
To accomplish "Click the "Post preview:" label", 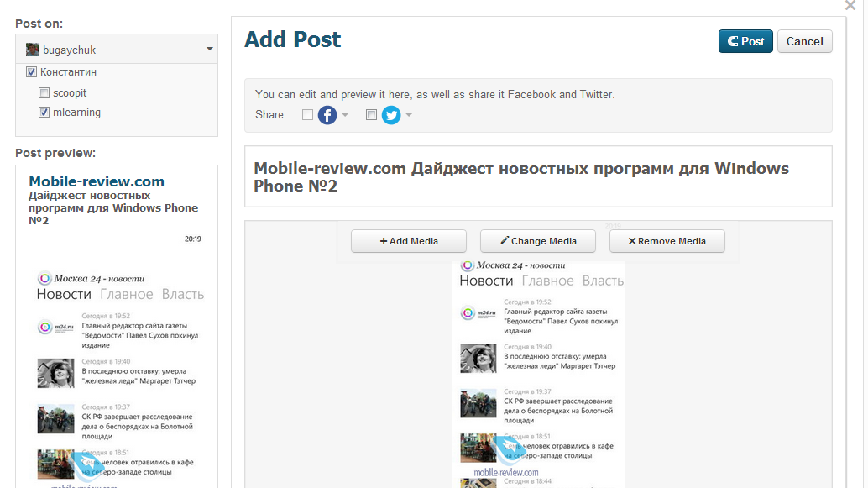I will click(x=55, y=153).
